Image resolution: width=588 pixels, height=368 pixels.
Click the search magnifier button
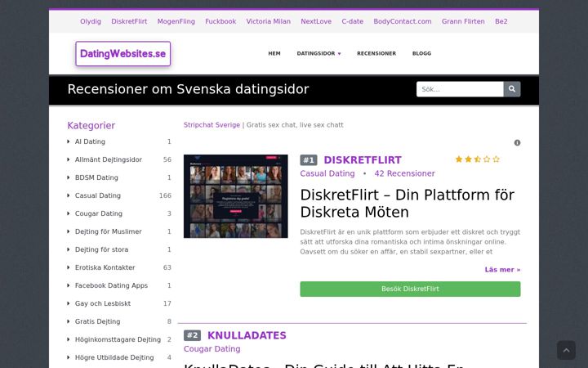512,89
